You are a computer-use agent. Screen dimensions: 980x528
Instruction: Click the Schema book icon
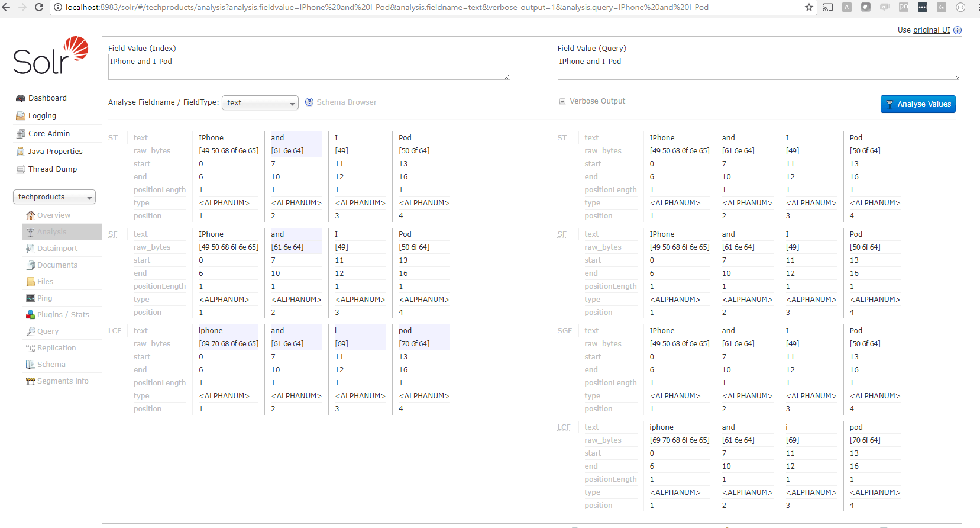tap(31, 365)
